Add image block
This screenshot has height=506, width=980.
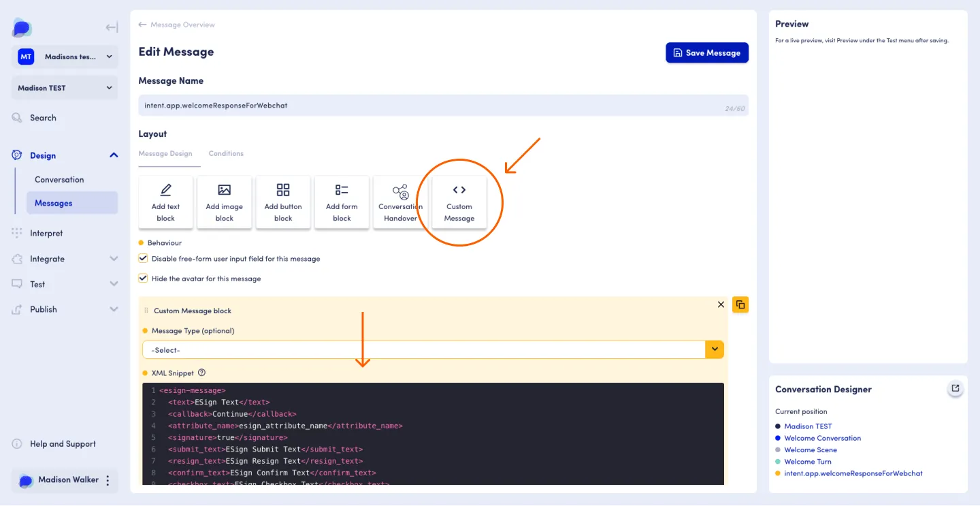coord(225,202)
